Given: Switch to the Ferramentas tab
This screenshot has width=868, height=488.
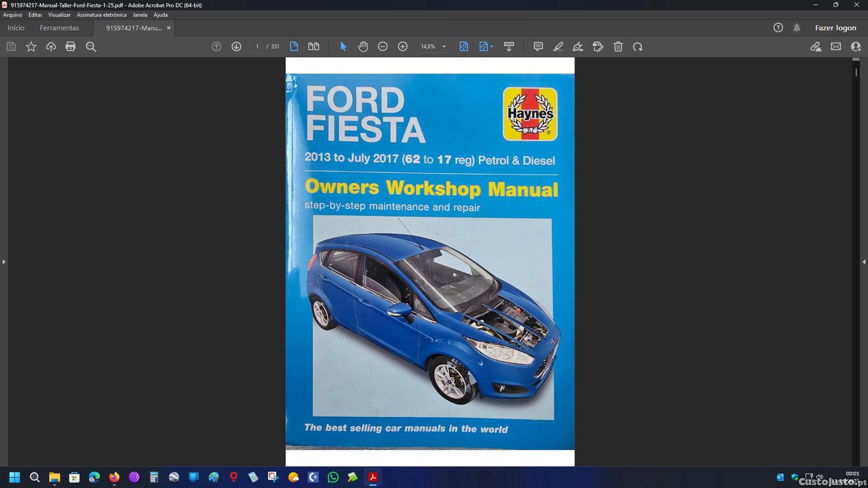Looking at the screenshot, I should tap(59, 28).
